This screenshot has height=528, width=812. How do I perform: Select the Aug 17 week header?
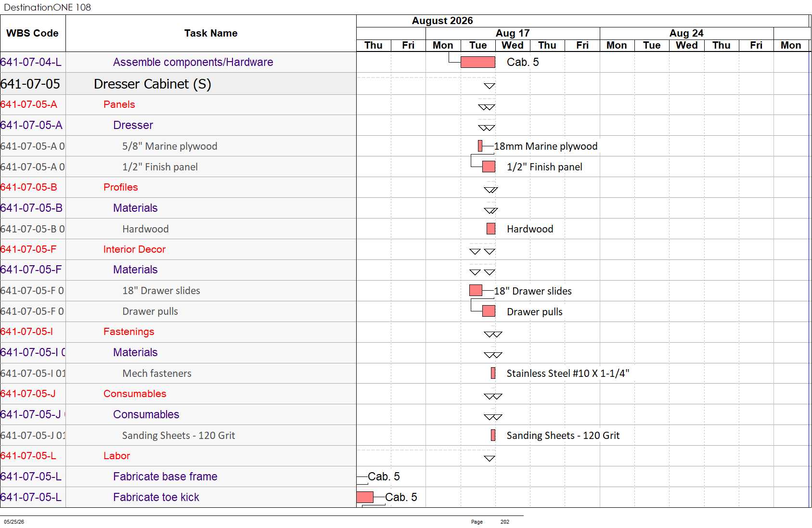[513, 33]
